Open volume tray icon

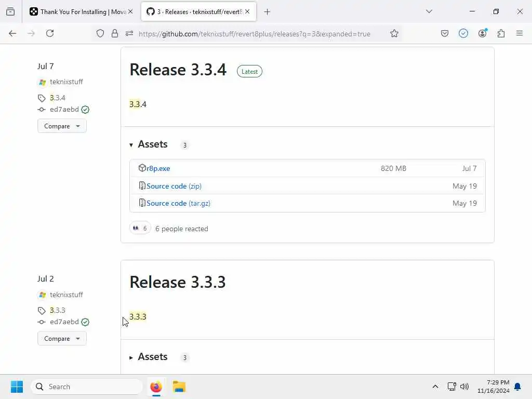point(464,387)
